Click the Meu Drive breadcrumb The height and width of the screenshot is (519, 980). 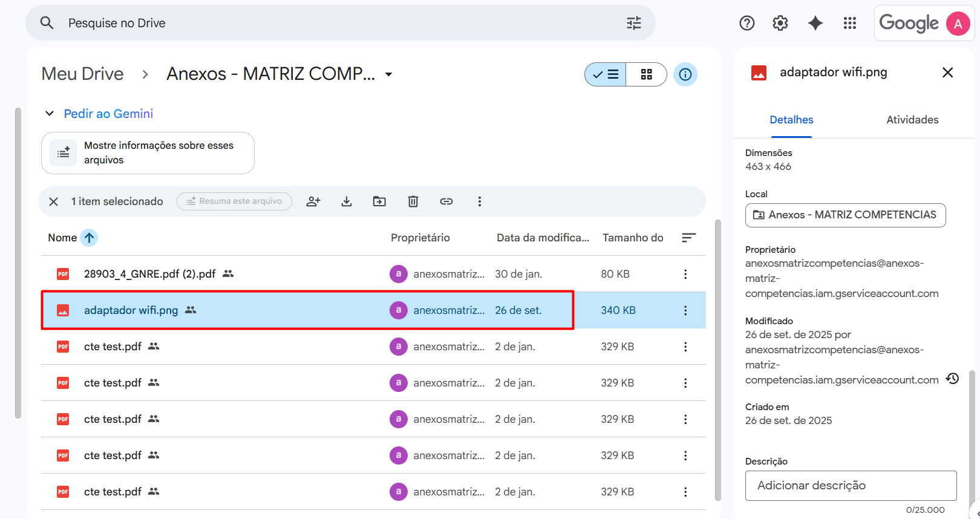(x=82, y=74)
